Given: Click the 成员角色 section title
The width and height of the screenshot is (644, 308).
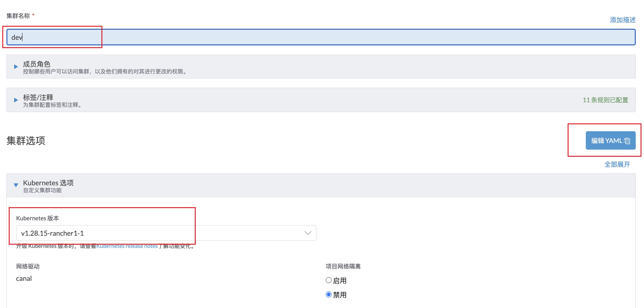Looking at the screenshot, I should [x=37, y=64].
